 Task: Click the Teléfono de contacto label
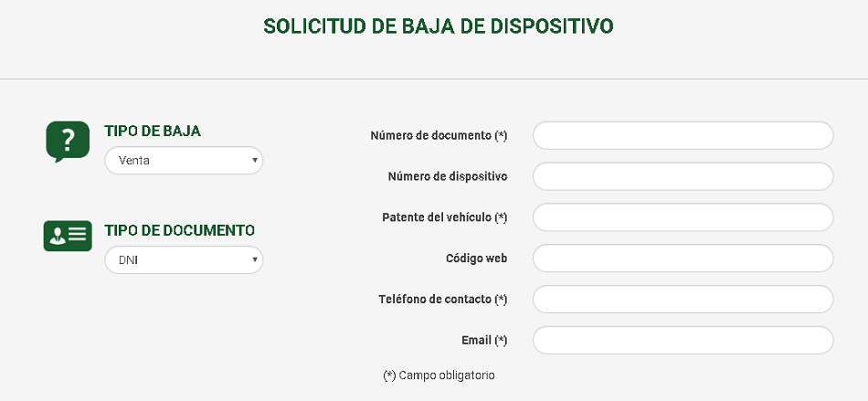point(442,300)
